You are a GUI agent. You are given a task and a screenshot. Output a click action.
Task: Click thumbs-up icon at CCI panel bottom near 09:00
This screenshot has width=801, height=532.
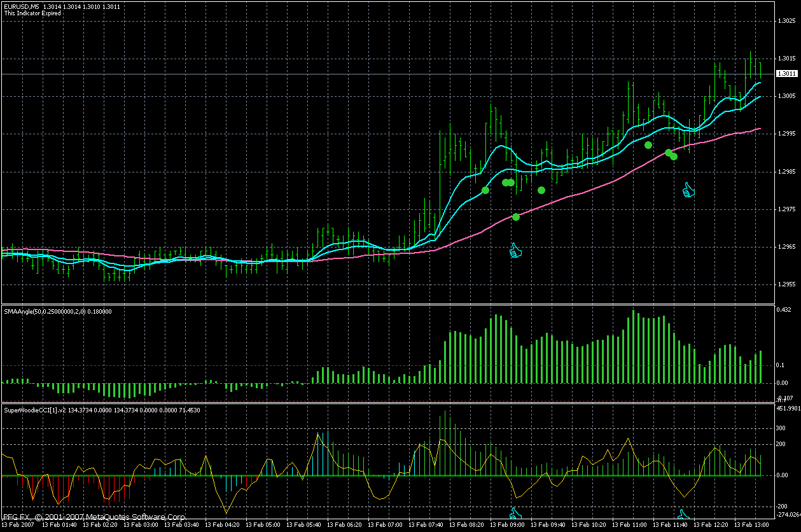coord(515,513)
